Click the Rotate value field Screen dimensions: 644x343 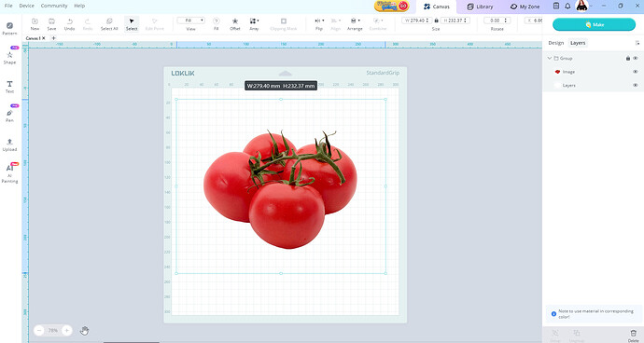point(497,21)
